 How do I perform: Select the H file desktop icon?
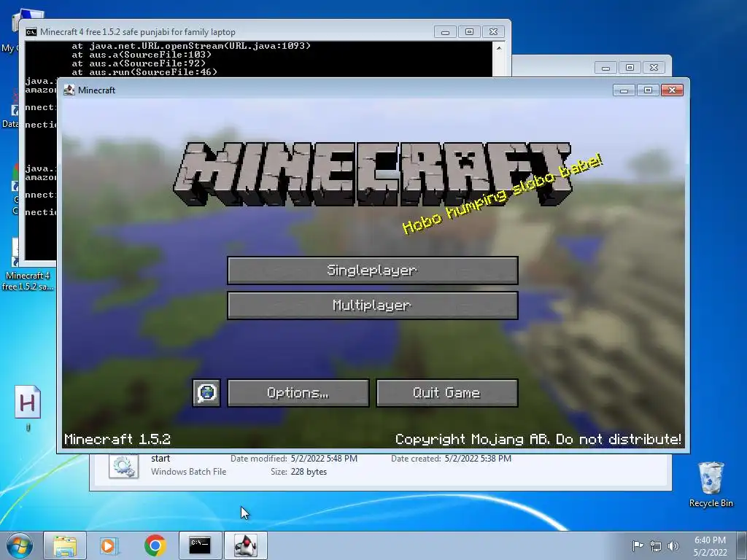[x=28, y=408]
